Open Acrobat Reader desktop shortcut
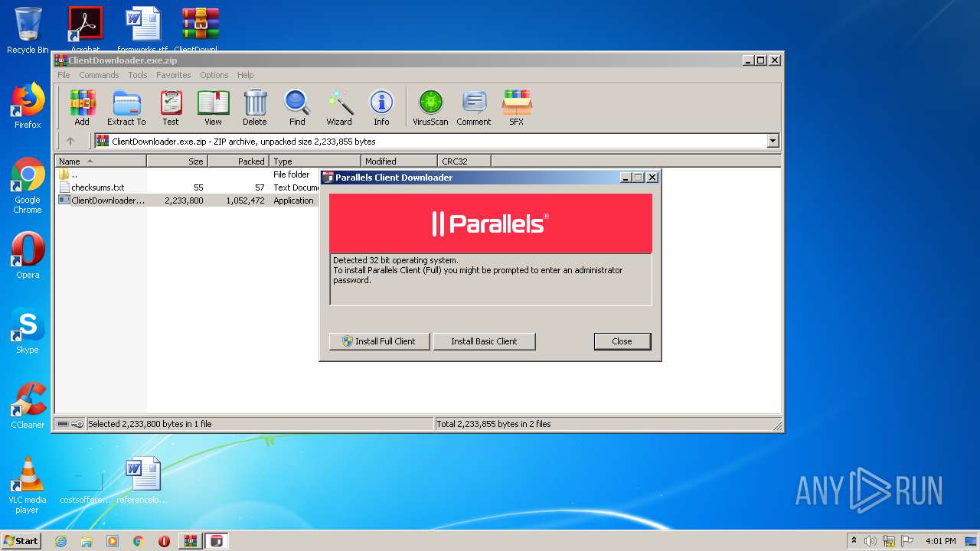This screenshot has width=980, height=551. 85,31
